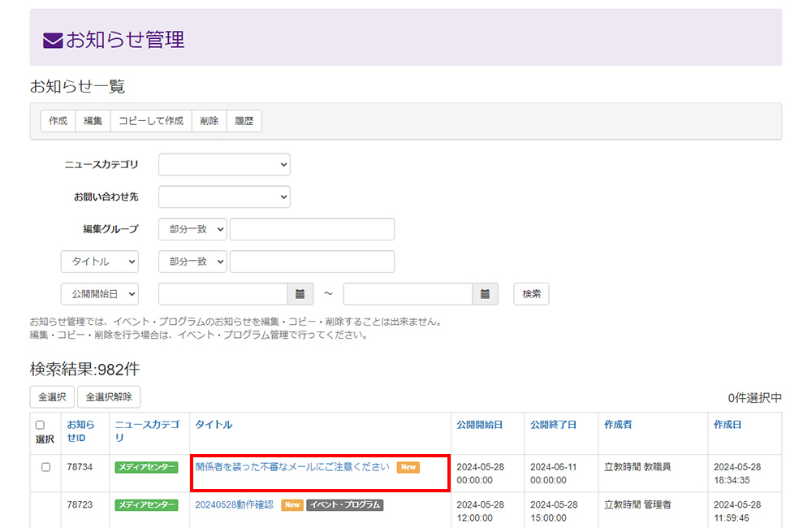Check the checkbox for お知らせ 78734

pyautogui.click(x=45, y=467)
